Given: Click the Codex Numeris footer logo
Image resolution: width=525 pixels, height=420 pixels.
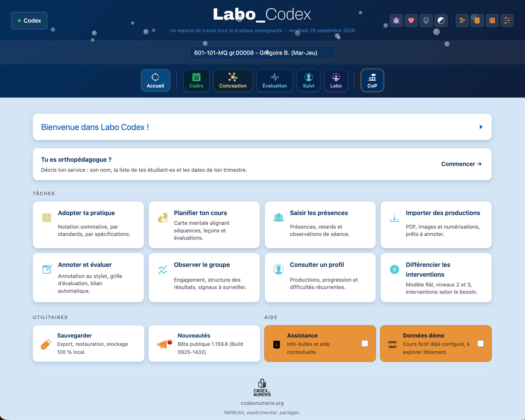Looking at the screenshot, I should click(262, 387).
